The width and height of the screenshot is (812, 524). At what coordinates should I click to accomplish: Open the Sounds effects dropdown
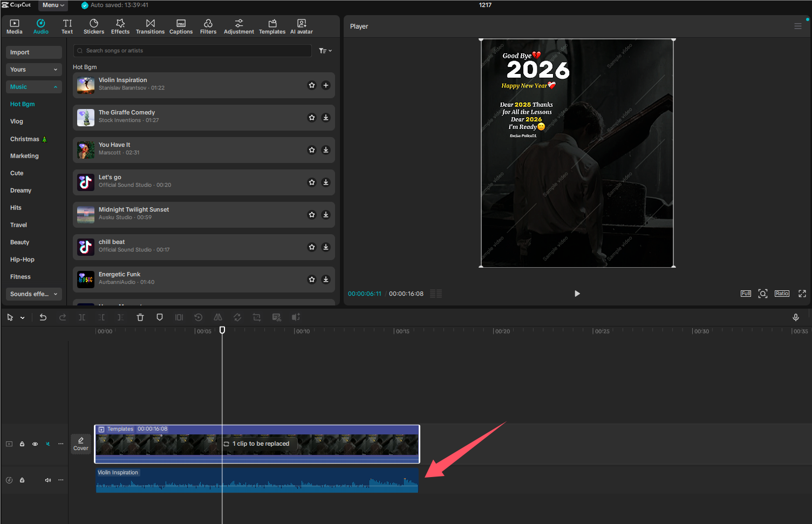33,294
